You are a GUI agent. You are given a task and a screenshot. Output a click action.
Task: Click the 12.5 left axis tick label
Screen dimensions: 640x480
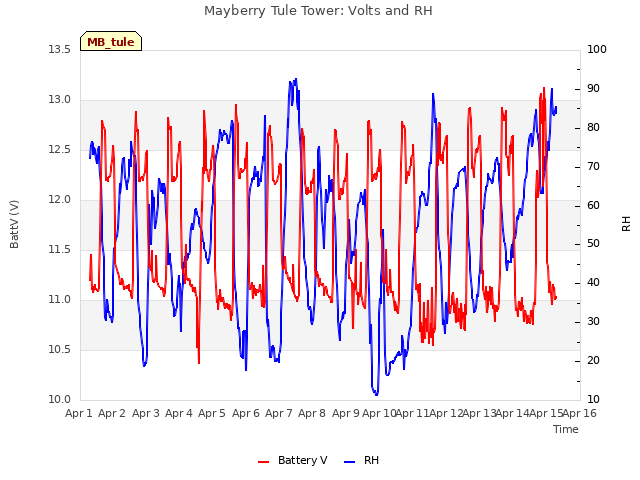(x=60, y=150)
